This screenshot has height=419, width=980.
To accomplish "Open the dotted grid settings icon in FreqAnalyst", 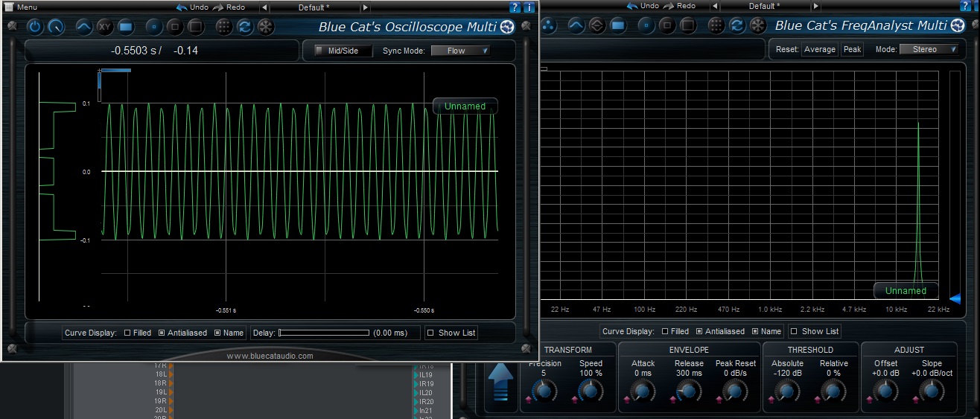I will pyautogui.click(x=716, y=26).
